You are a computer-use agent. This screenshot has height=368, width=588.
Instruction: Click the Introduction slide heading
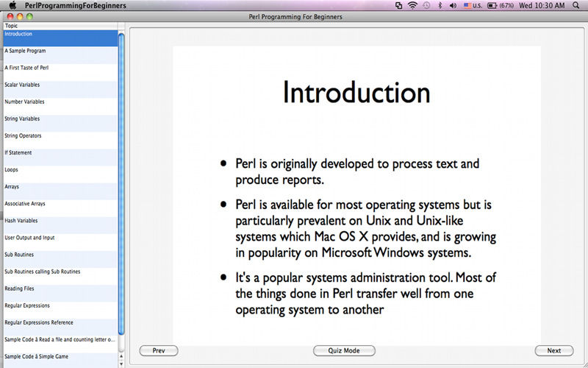coord(356,92)
